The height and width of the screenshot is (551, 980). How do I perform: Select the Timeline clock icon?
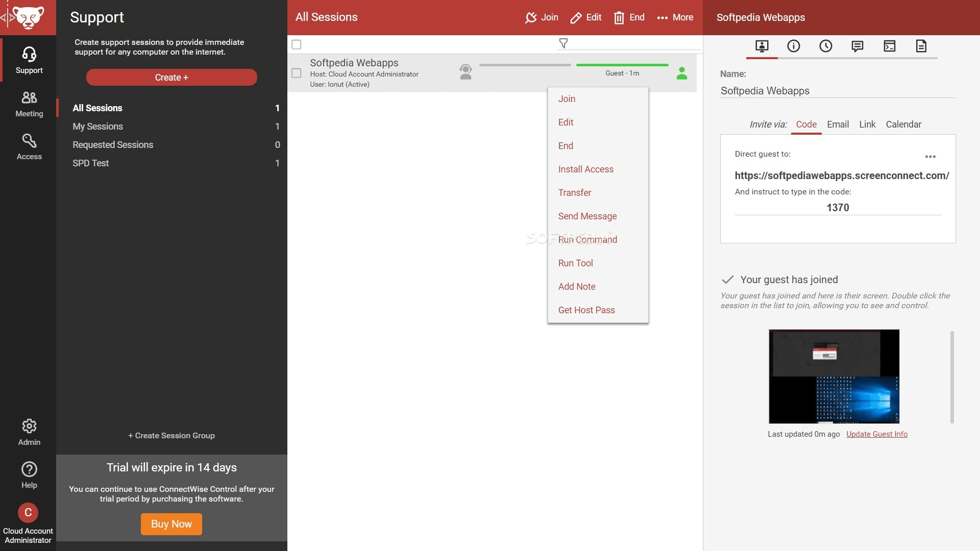point(826,46)
